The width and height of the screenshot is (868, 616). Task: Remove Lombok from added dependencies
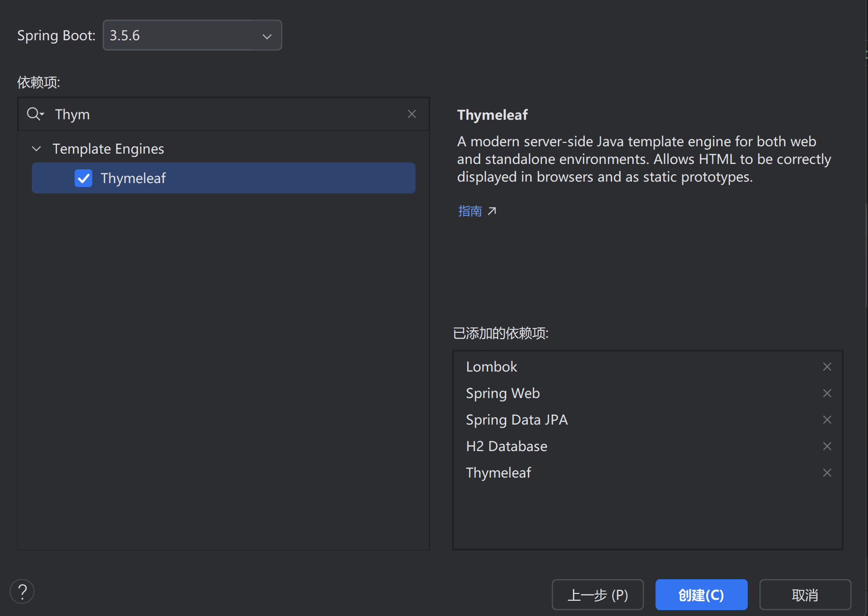pyautogui.click(x=827, y=367)
